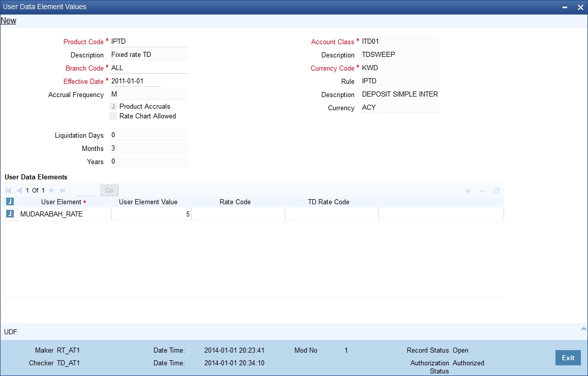This screenshot has height=376, width=588.
Task: Close the User Data Element Values window
Action: (580, 8)
